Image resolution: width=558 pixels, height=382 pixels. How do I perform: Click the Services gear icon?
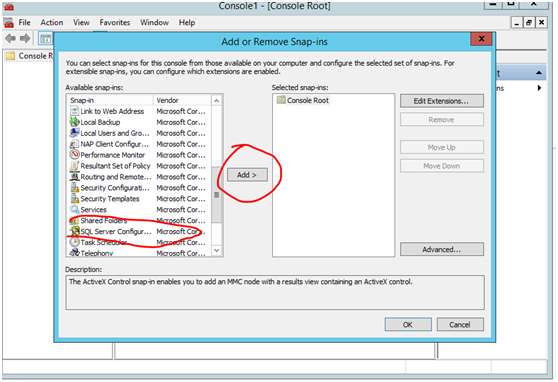pos(74,209)
